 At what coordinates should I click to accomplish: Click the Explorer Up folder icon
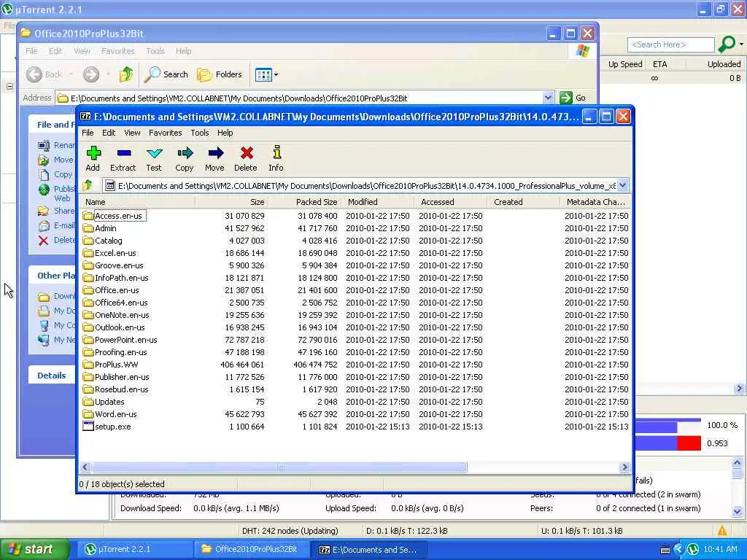pyautogui.click(x=126, y=74)
